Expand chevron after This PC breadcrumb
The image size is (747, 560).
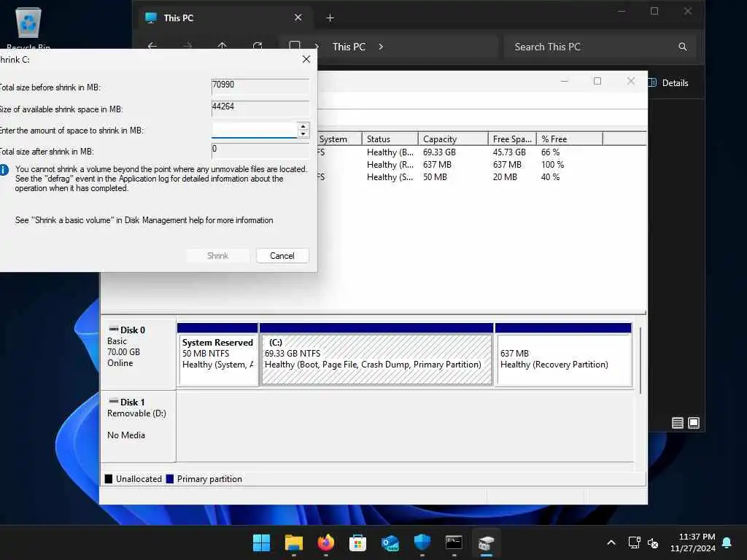(x=381, y=47)
